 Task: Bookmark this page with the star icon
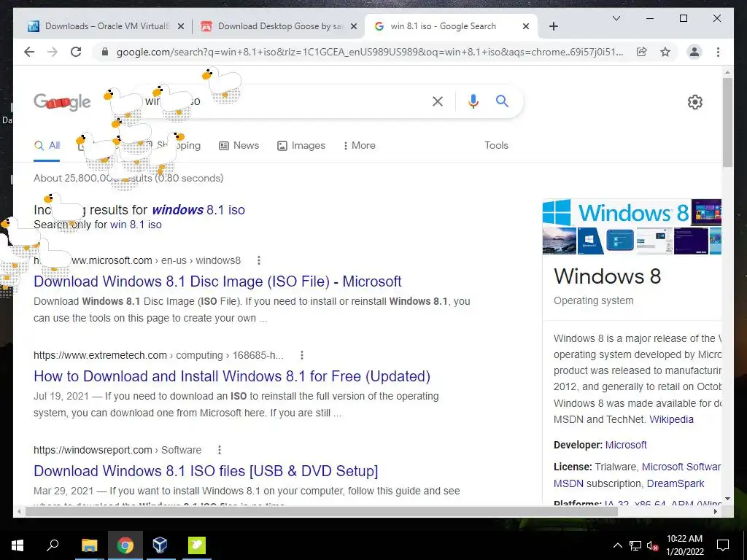665,52
